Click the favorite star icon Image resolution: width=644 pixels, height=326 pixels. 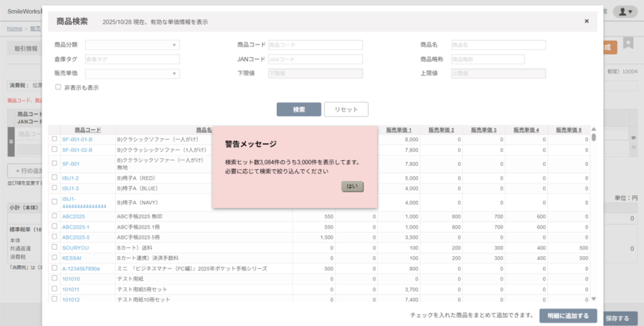(x=628, y=43)
